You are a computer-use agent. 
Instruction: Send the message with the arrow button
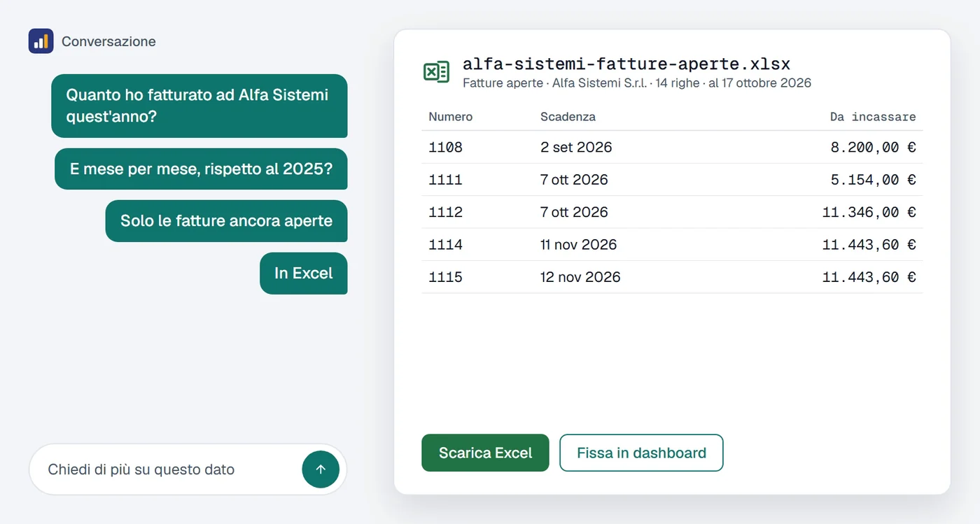(321, 469)
